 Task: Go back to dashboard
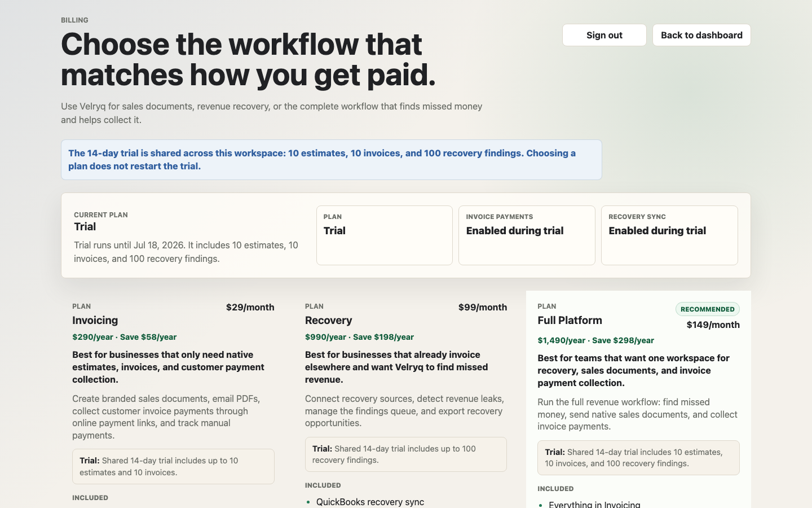click(701, 35)
